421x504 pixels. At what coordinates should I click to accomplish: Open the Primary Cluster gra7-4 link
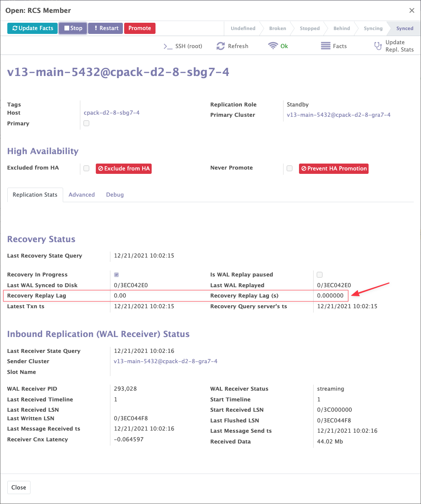(x=339, y=115)
